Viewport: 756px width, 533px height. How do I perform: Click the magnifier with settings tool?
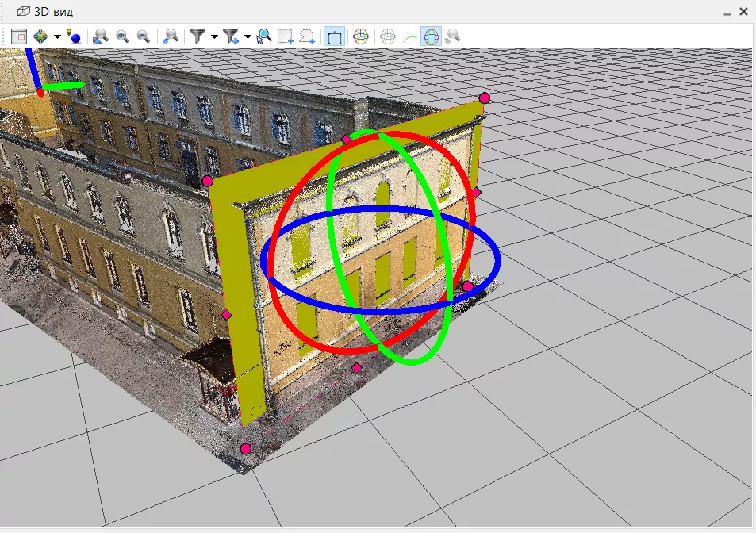tap(451, 36)
